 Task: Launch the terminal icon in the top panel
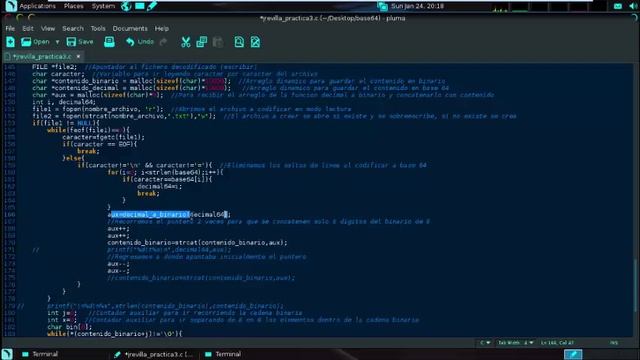[140, 6]
